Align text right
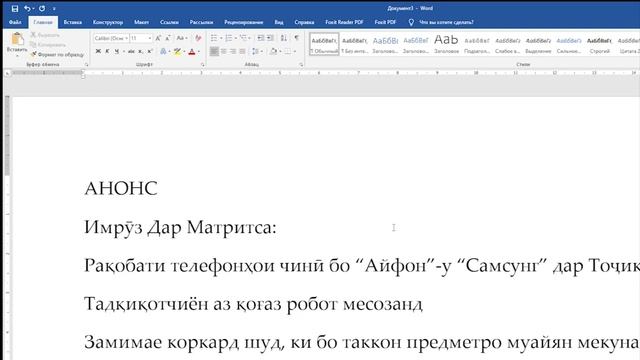This screenshot has width=640, height=360. pyautogui.click(x=233, y=51)
